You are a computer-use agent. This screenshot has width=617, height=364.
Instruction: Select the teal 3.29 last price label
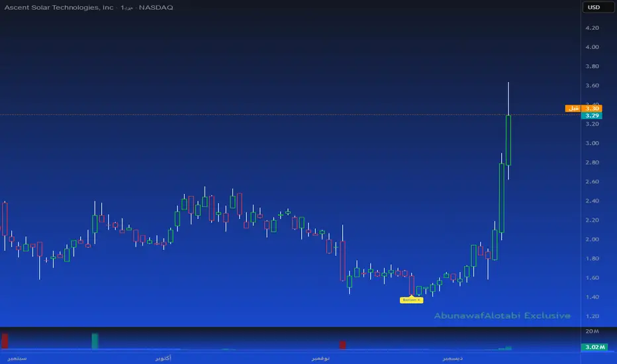pyautogui.click(x=591, y=115)
